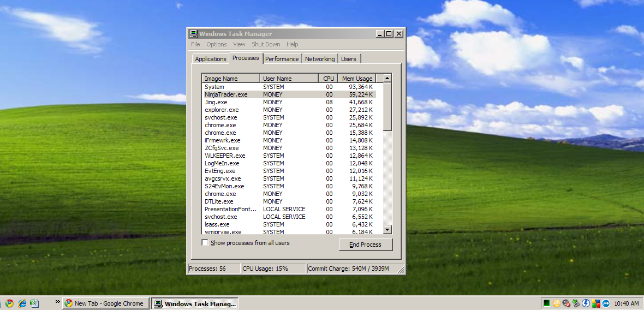Open the AVG antivirus tray icon
644x310 pixels.
click(596, 303)
